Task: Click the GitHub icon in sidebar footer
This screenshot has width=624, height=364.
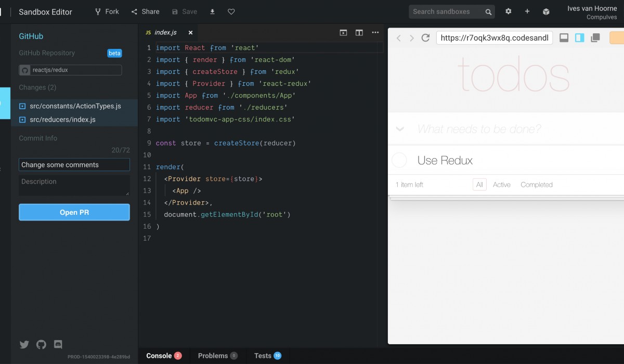Action: click(x=41, y=344)
